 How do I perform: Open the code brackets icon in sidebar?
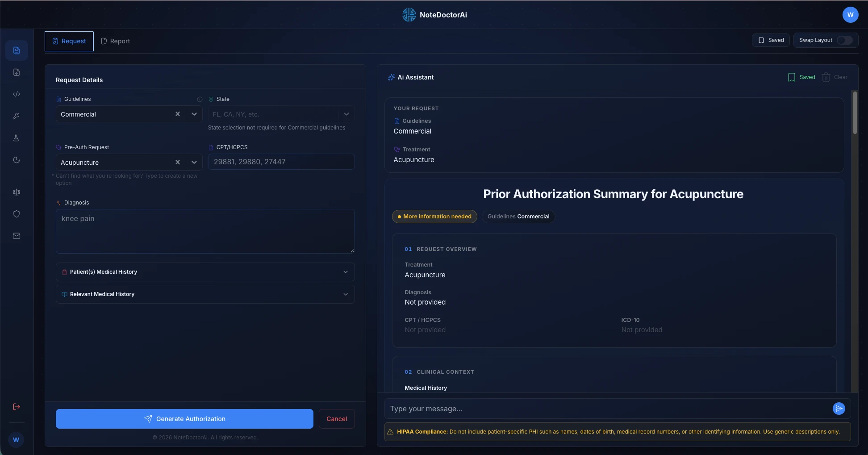click(17, 94)
